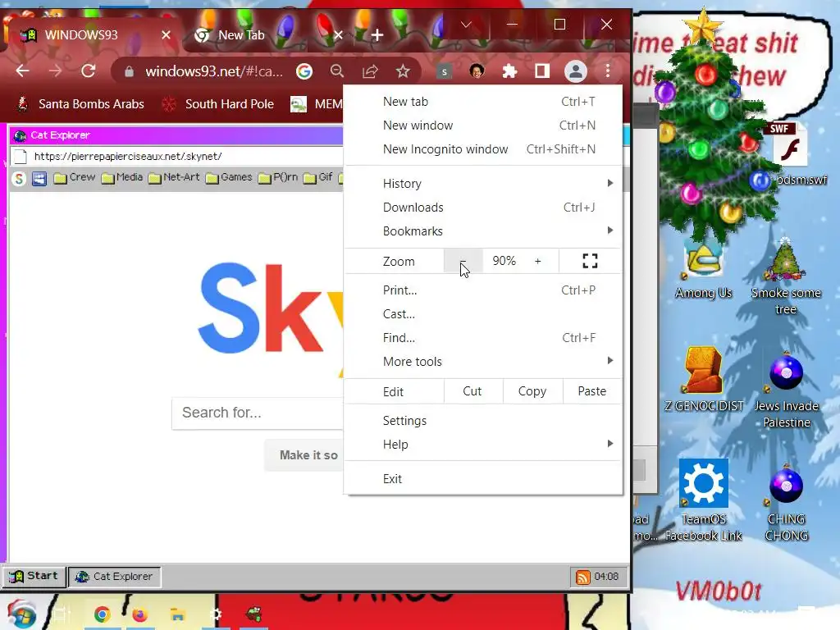Viewport: 840px width, 630px height.
Task: Open a new tab with plus button
Action: 377,35
